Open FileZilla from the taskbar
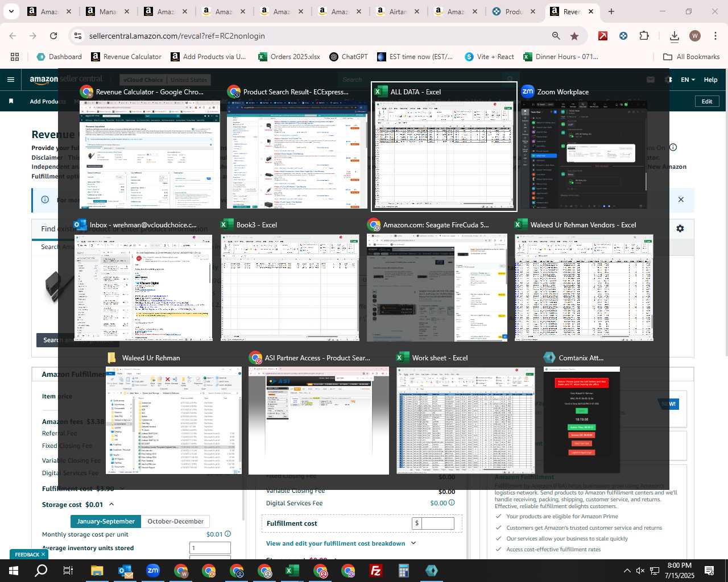Image resolution: width=728 pixels, height=582 pixels. coord(376,571)
